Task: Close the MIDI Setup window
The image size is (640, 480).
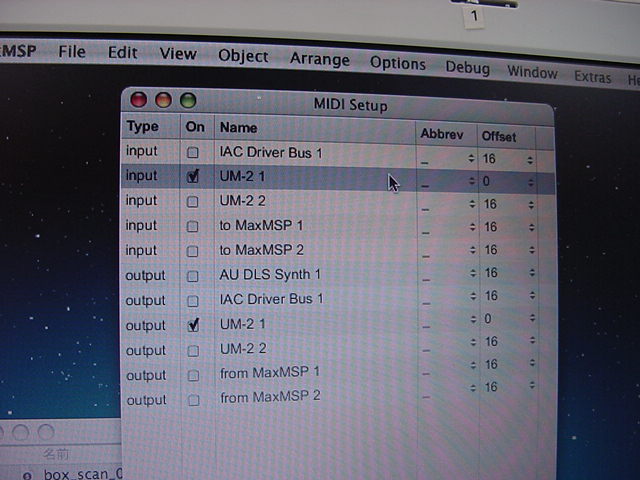Action: click(138, 99)
